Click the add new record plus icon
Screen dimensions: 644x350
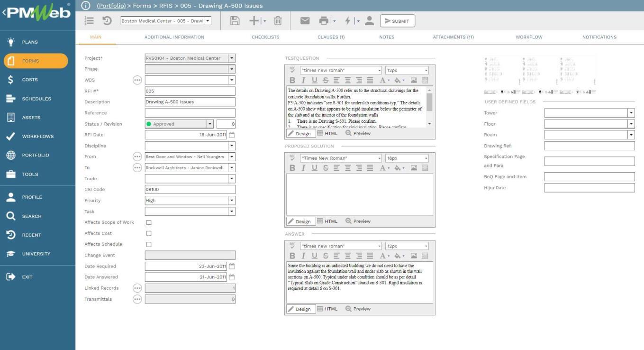click(x=254, y=21)
